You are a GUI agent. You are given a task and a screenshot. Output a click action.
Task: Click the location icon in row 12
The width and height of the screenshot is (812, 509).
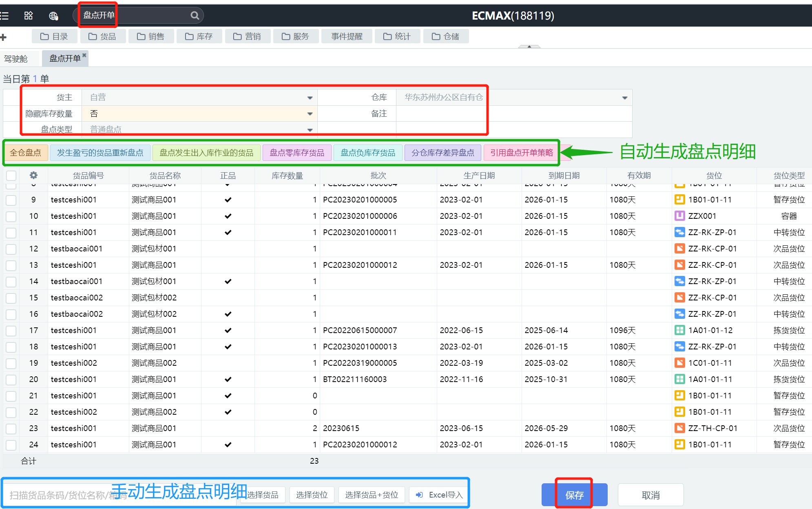(679, 249)
